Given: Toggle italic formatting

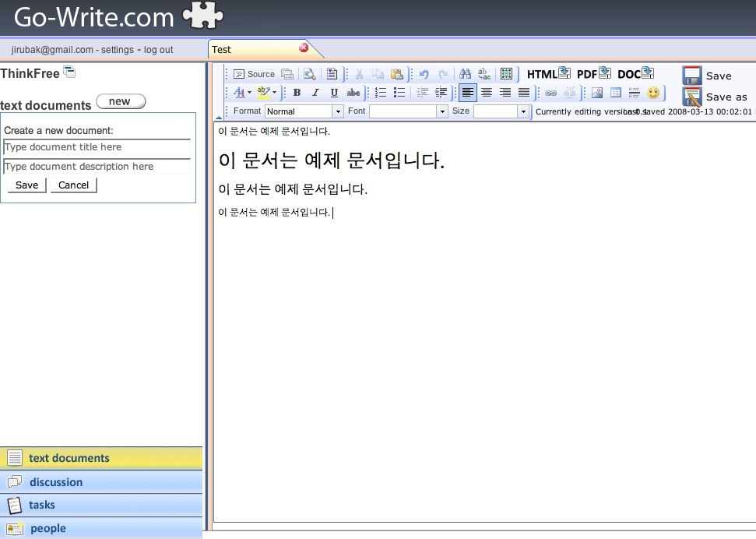Looking at the screenshot, I should [316, 93].
